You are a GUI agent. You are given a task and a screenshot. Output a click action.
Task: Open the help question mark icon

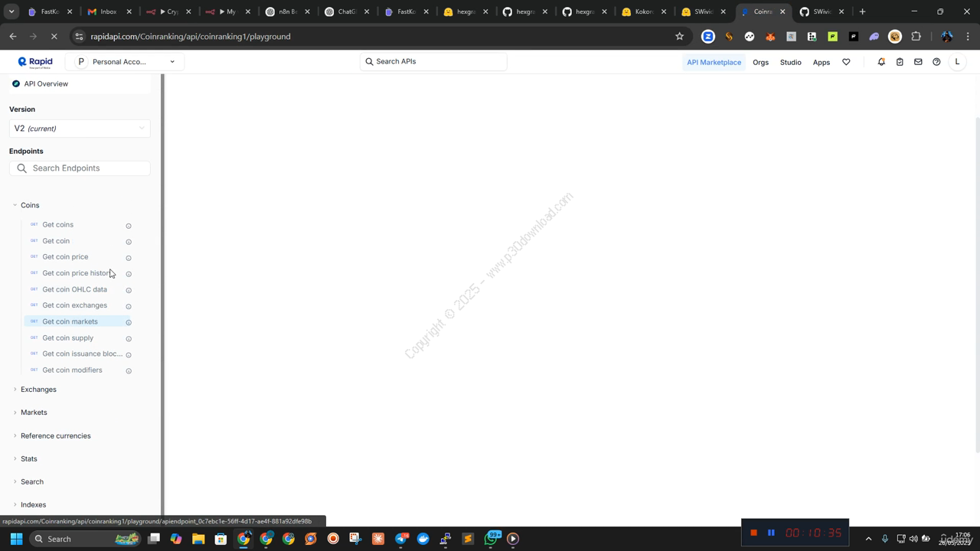click(x=936, y=62)
